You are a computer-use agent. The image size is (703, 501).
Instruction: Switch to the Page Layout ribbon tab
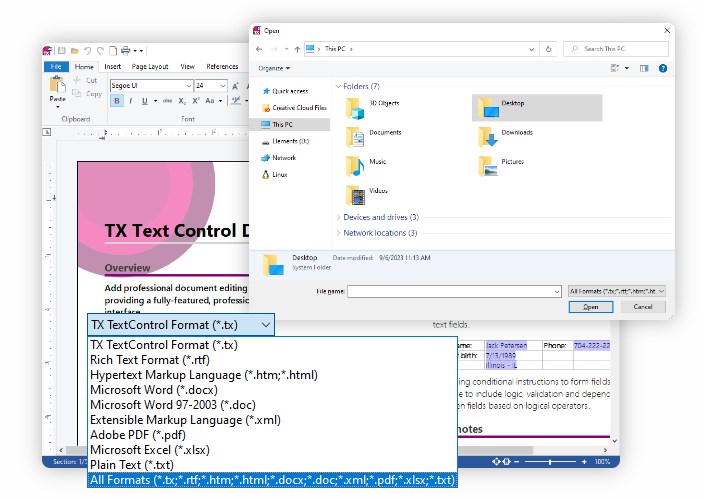(150, 66)
